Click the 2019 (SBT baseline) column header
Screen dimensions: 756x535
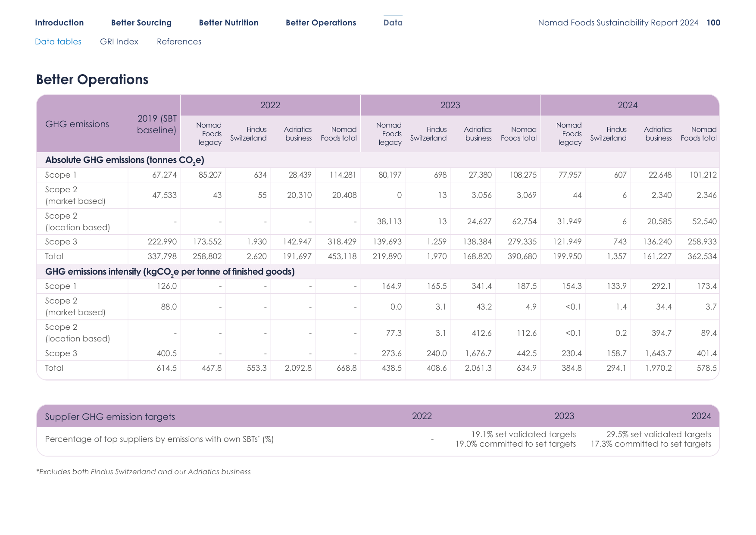click(157, 124)
